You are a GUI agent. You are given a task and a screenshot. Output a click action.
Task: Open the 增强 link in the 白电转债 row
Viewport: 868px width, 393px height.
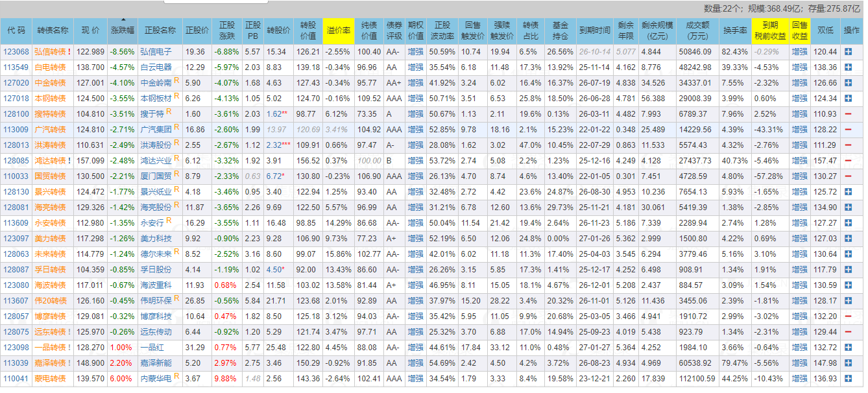(415, 67)
